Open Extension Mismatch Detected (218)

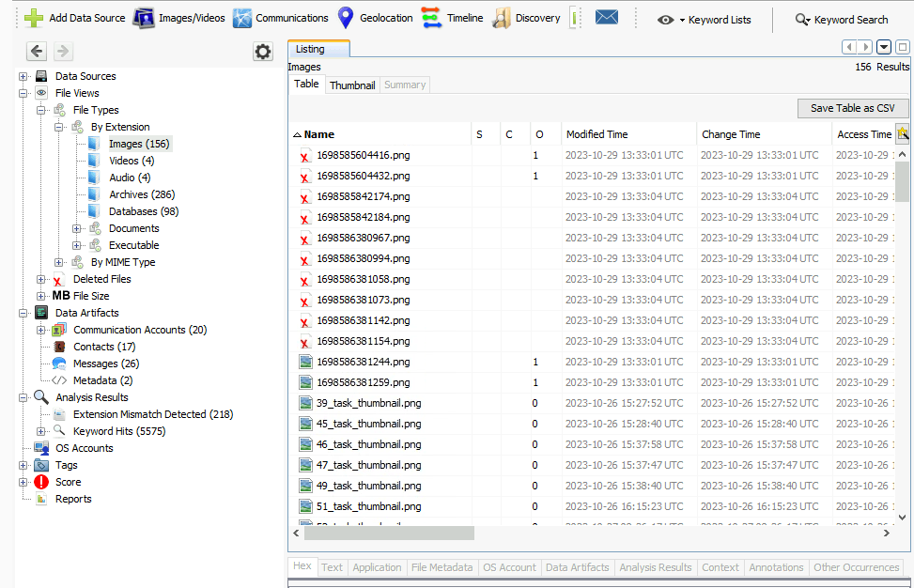153,414
